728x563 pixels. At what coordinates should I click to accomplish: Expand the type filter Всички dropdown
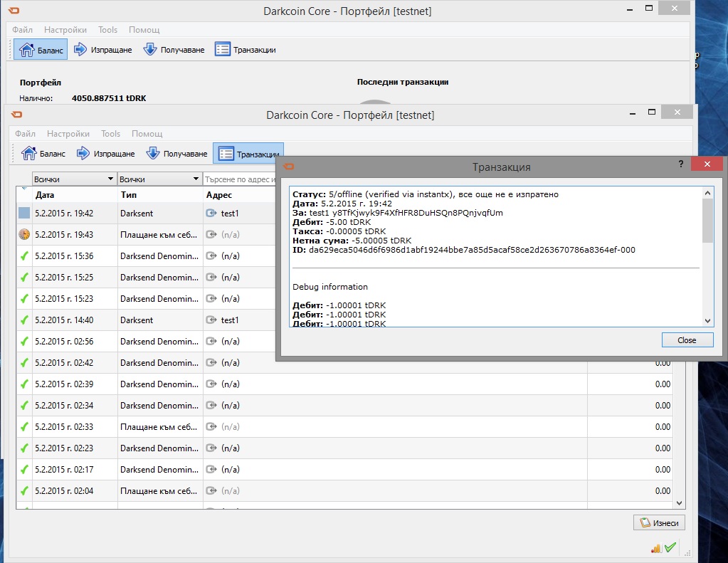pos(159,179)
